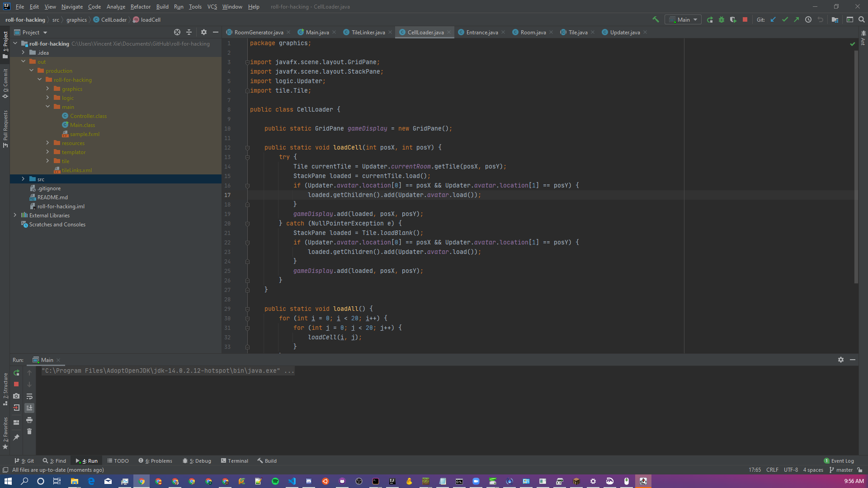The width and height of the screenshot is (868, 488).
Task: Expand the src folder in project tree
Action: (x=23, y=179)
